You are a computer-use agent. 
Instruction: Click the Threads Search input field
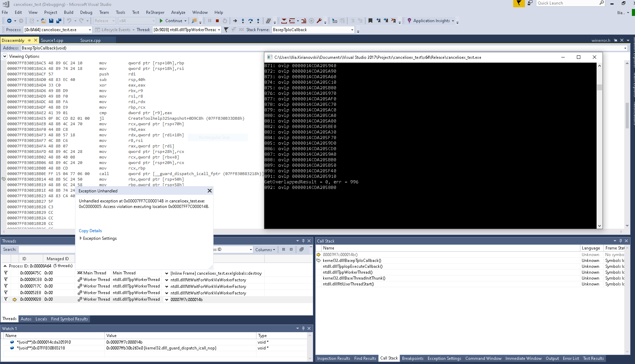[x=47, y=249]
